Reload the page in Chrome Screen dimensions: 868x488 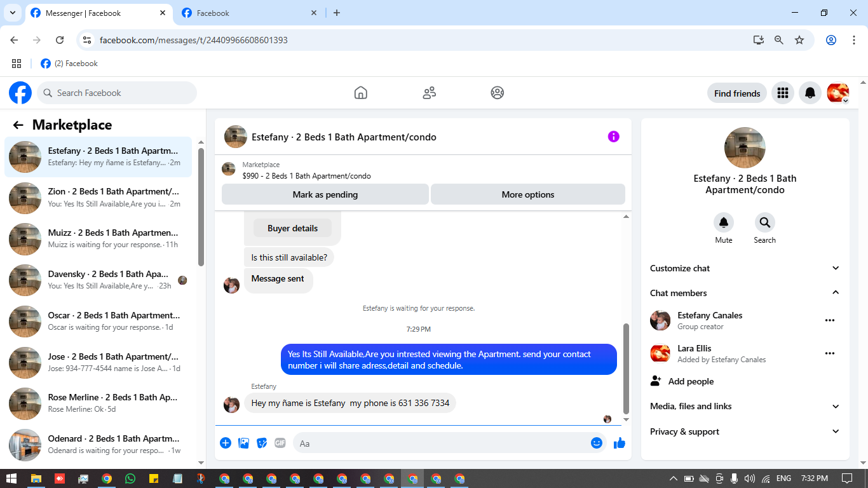(60, 40)
